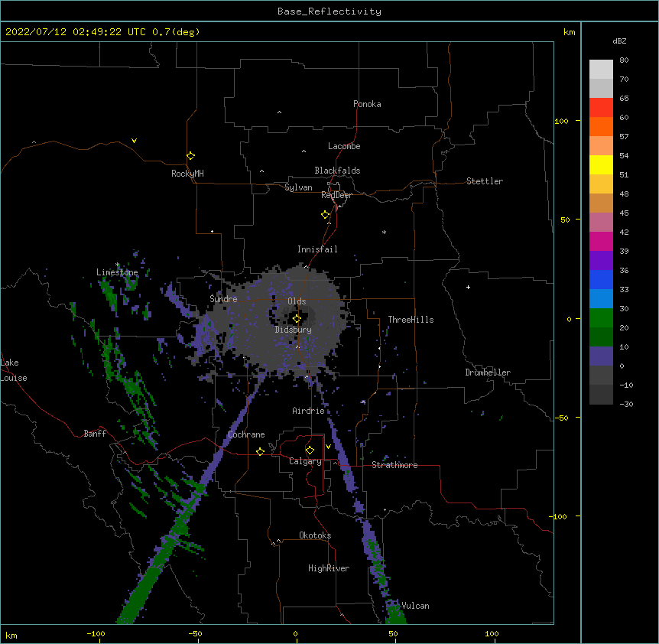
Task: Click the white plus marker west of Drumheller
Action: tap(468, 287)
